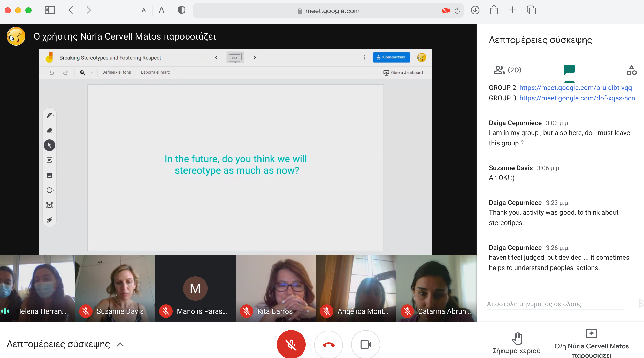Open the privacy shield report
This screenshot has height=358, width=644.
click(181, 10)
